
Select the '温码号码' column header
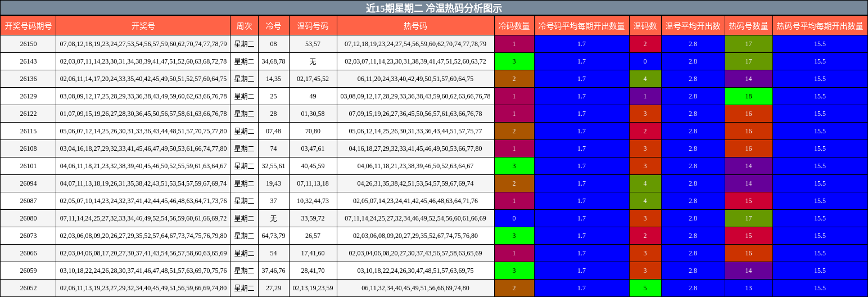(x=313, y=26)
